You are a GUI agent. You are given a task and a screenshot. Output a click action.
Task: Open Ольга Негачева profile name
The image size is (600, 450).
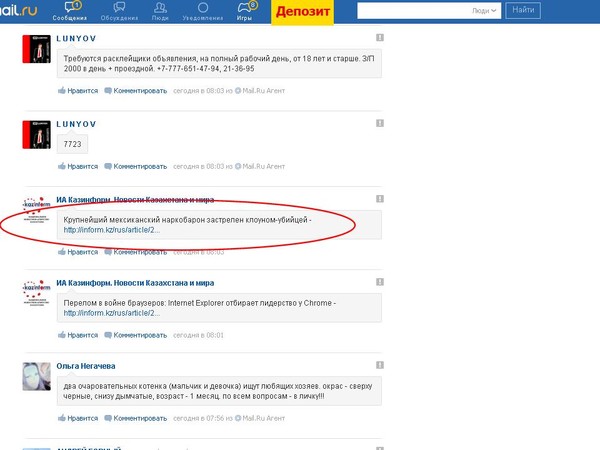click(86, 366)
